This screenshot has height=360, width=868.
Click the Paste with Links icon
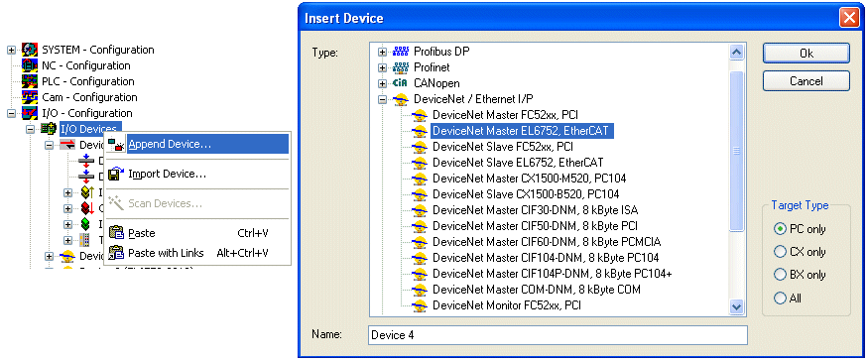(x=116, y=253)
